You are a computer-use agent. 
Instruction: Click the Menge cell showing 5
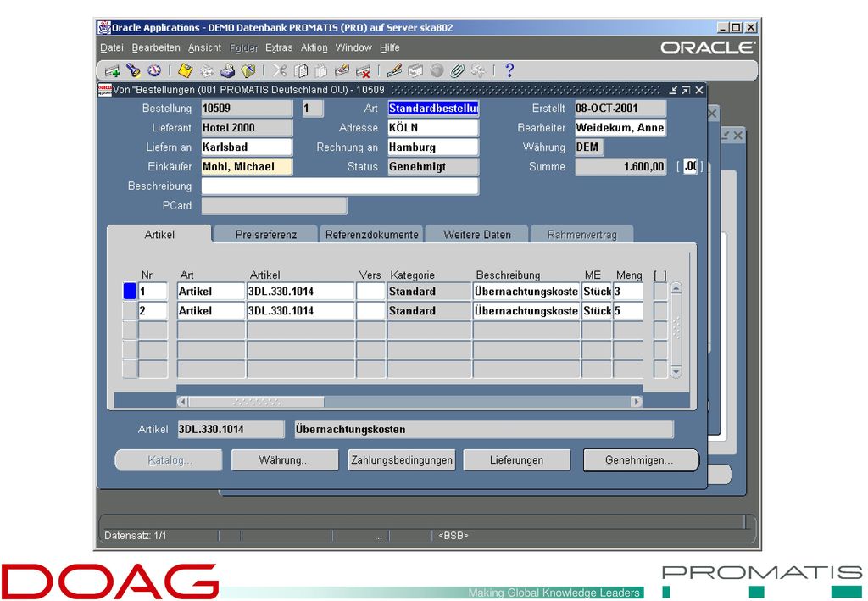(628, 310)
